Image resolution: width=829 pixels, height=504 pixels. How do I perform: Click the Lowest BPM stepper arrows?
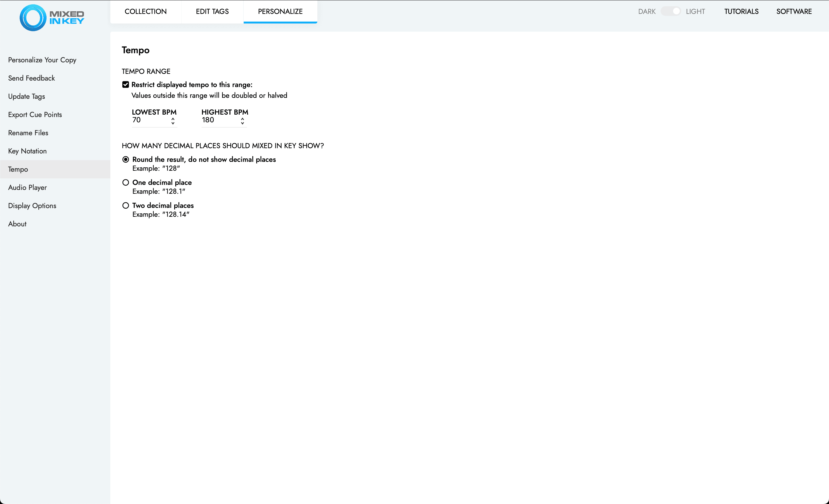click(x=173, y=121)
